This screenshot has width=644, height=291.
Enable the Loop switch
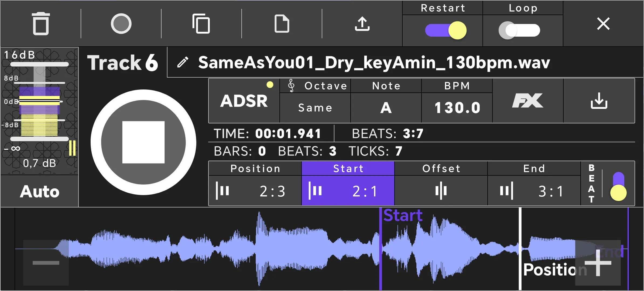(519, 30)
